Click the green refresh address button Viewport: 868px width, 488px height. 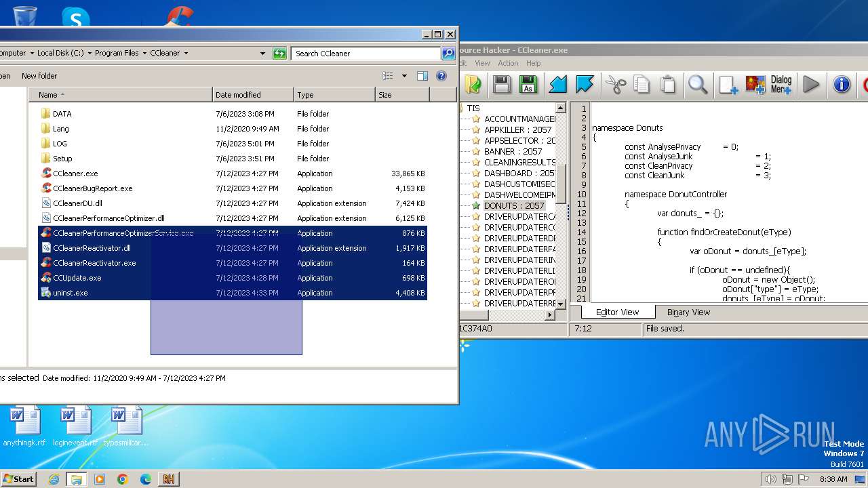pyautogui.click(x=279, y=53)
